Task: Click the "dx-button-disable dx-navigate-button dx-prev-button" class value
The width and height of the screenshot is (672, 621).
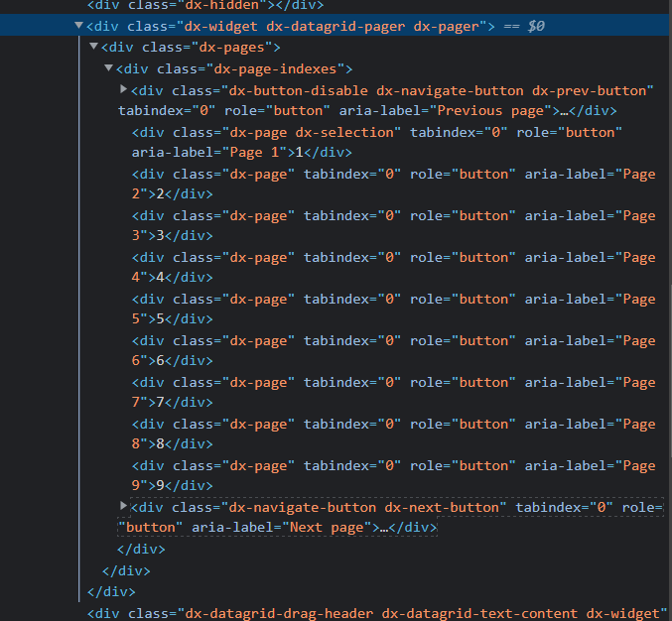Action: [438, 91]
